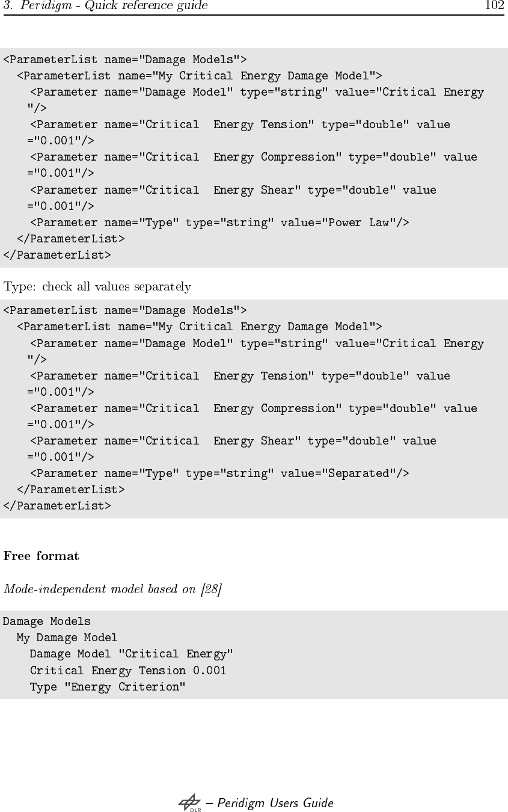This screenshot has width=508, height=812.
Task: Click the "My Damage Model" free-format line
Action: pos(67,638)
